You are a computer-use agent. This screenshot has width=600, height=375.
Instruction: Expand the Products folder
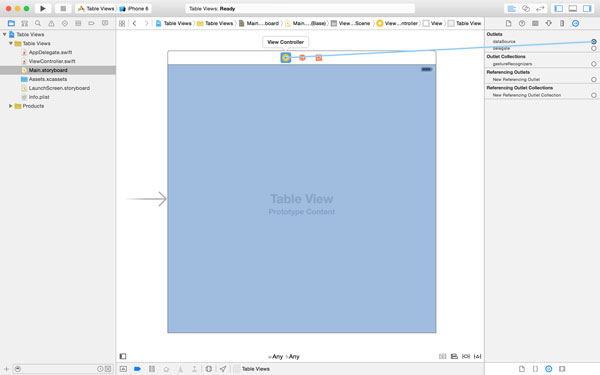tap(11, 106)
